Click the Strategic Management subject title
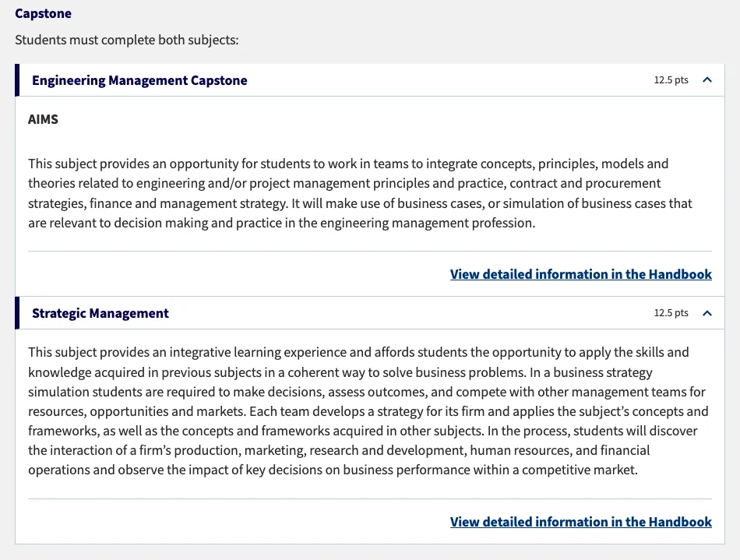 click(100, 313)
